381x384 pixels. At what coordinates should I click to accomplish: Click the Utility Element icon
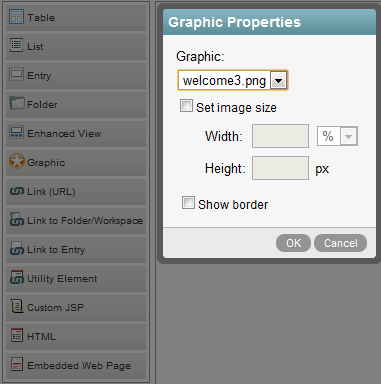pyautogui.click(x=17, y=277)
